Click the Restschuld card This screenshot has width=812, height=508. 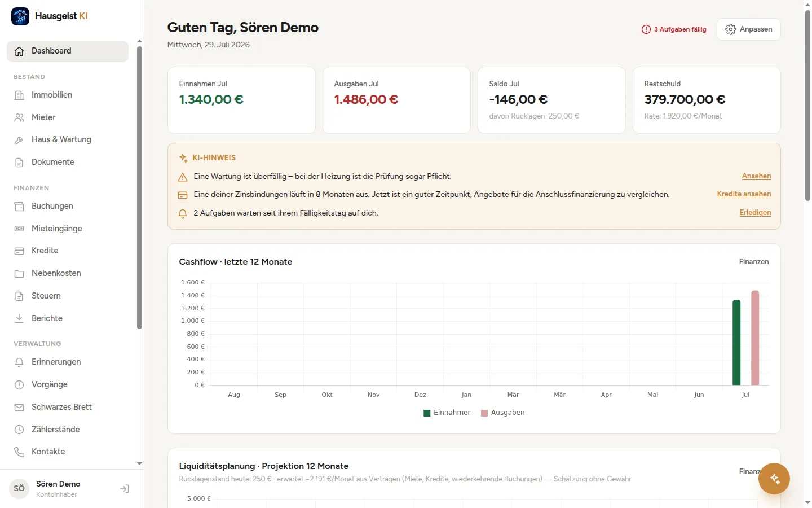click(707, 100)
